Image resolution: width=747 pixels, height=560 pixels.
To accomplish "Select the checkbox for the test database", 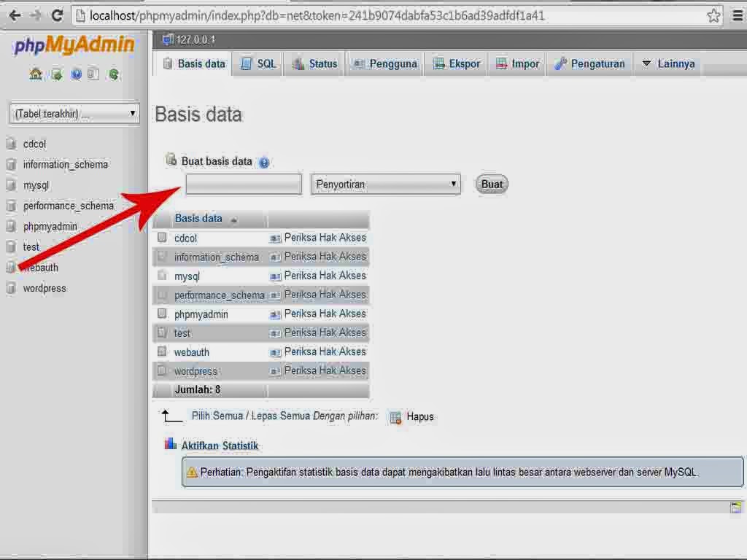I will [x=161, y=332].
